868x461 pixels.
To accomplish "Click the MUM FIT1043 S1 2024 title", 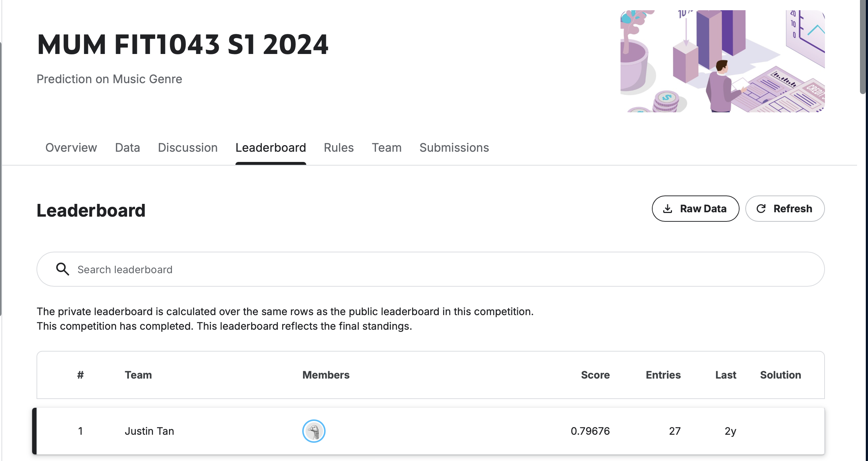I will tap(183, 44).
